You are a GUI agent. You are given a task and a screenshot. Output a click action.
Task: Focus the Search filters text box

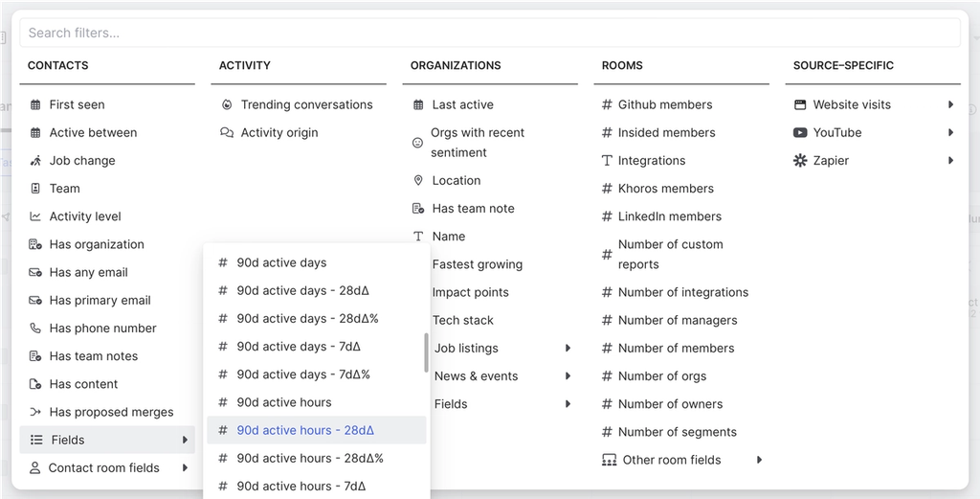point(489,33)
